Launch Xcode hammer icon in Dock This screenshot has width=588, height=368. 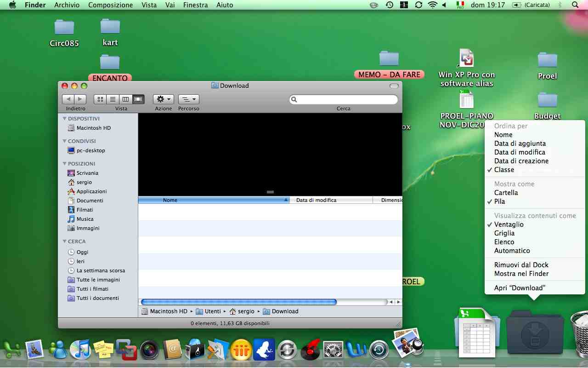click(218, 350)
